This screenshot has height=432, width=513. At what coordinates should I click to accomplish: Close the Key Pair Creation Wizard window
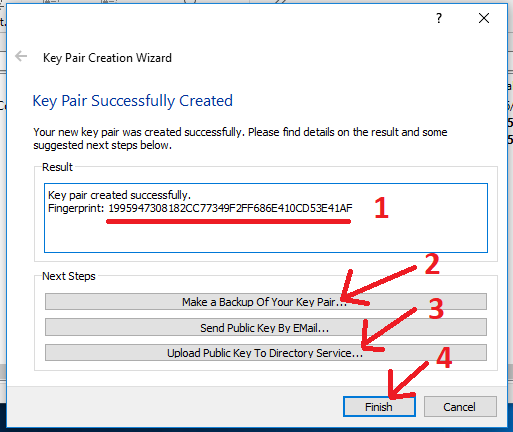point(484,18)
